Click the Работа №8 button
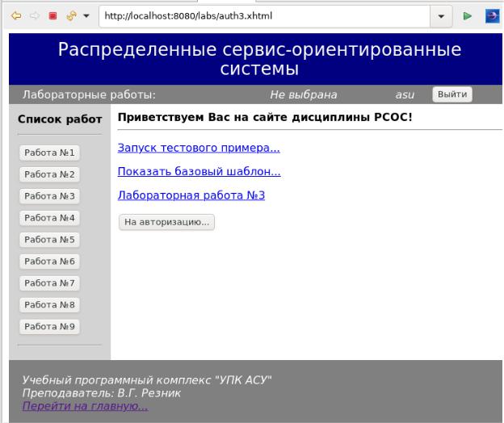Image resolution: width=504 pixels, height=423 pixels. (x=49, y=304)
